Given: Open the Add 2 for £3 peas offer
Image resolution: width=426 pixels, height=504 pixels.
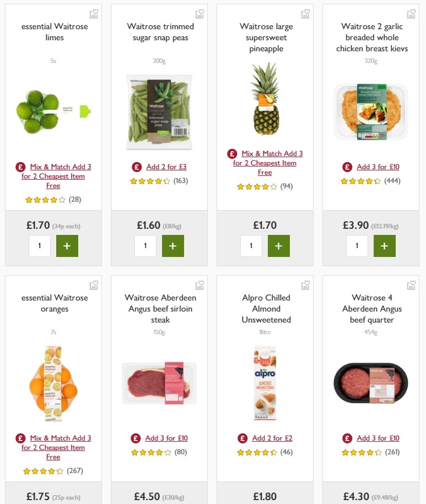Looking at the screenshot, I should [165, 167].
